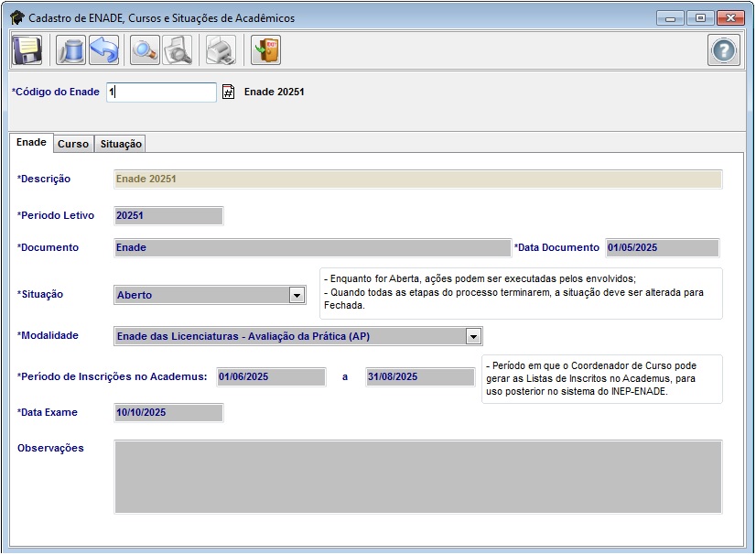Expand the Modalidade dropdown list
The width and height of the screenshot is (756, 555).
(x=472, y=336)
